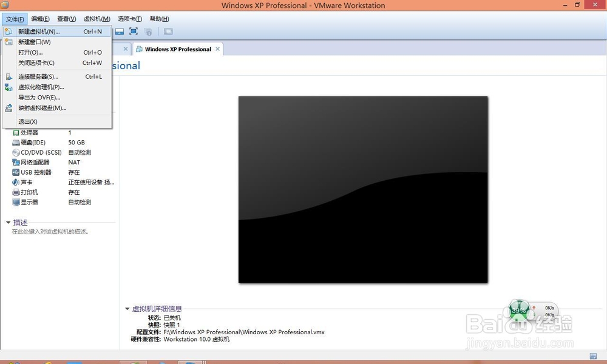This screenshot has height=364, width=607.
Task: Close the Windows XP Professional tab
Action: point(217,49)
